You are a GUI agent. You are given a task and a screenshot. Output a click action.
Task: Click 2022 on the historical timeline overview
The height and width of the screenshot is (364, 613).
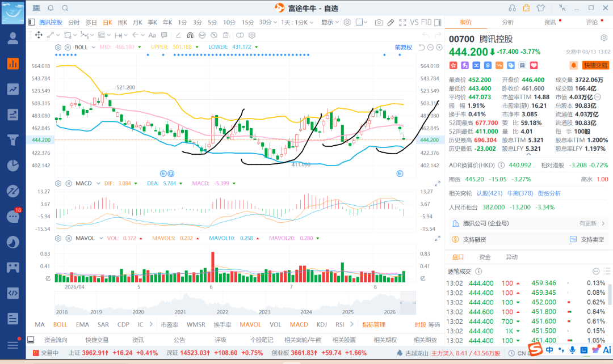coord(222,312)
